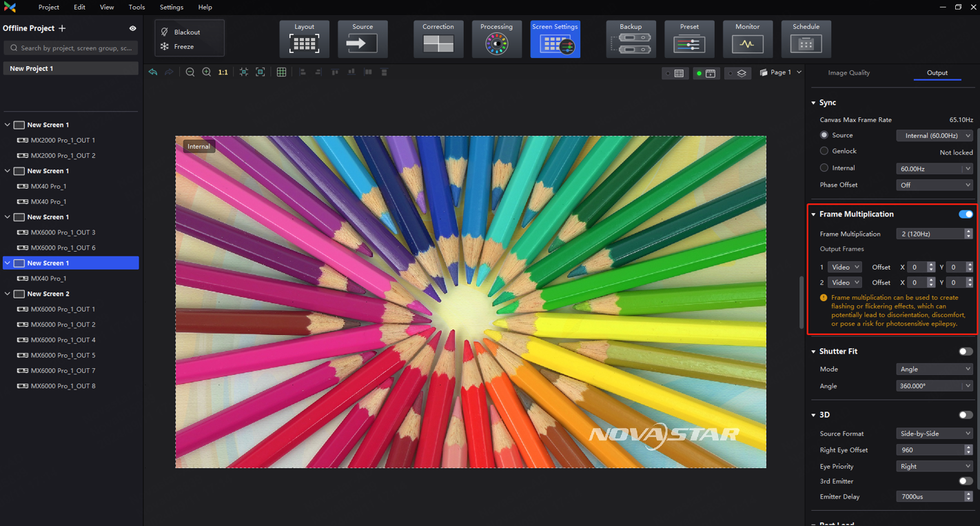Open output frame 1 Video dropdown

tap(844, 267)
